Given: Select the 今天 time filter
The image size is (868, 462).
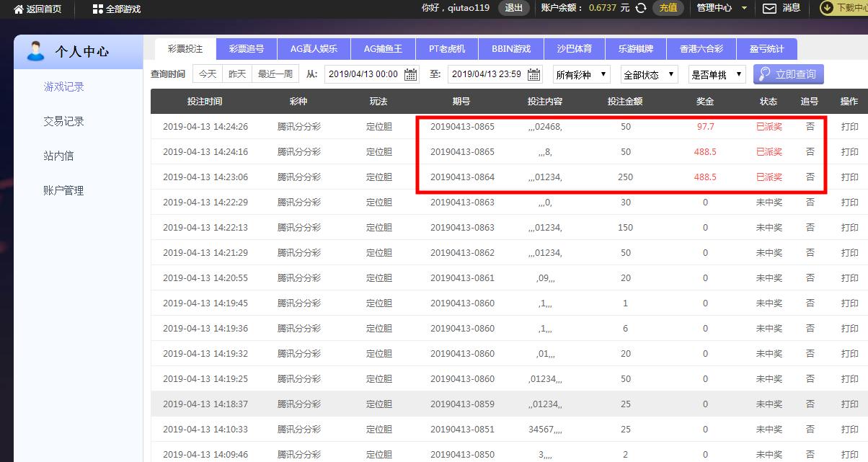Looking at the screenshot, I should 208,74.
